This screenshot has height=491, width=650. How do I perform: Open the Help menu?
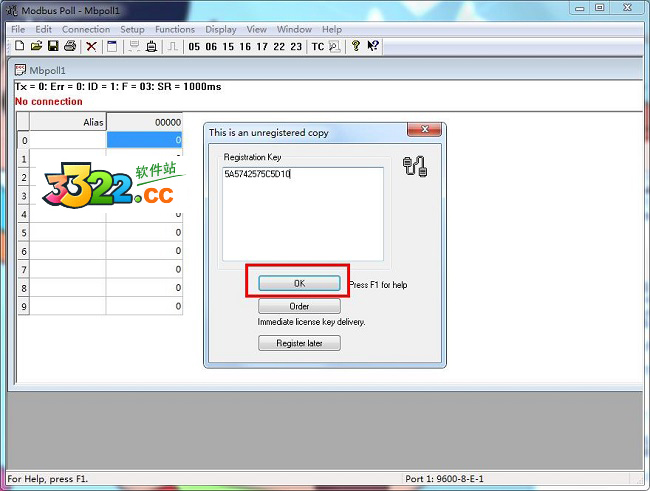[332, 29]
